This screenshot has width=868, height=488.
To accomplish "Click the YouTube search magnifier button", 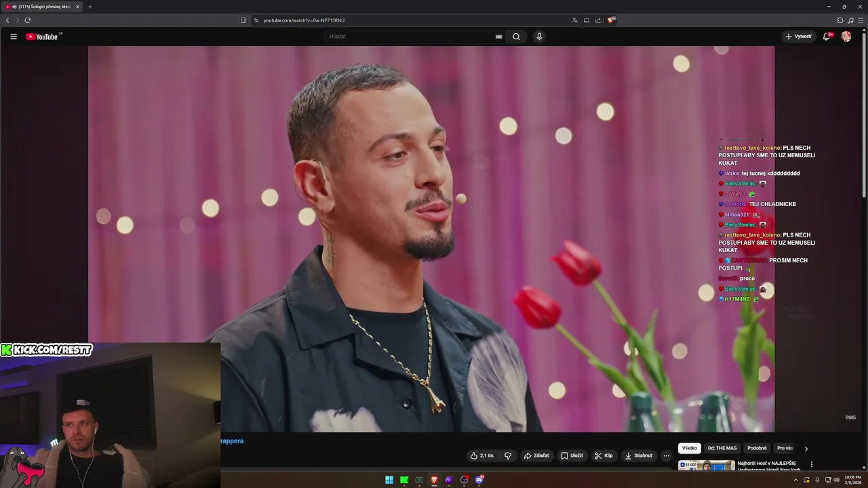I will pos(516,37).
